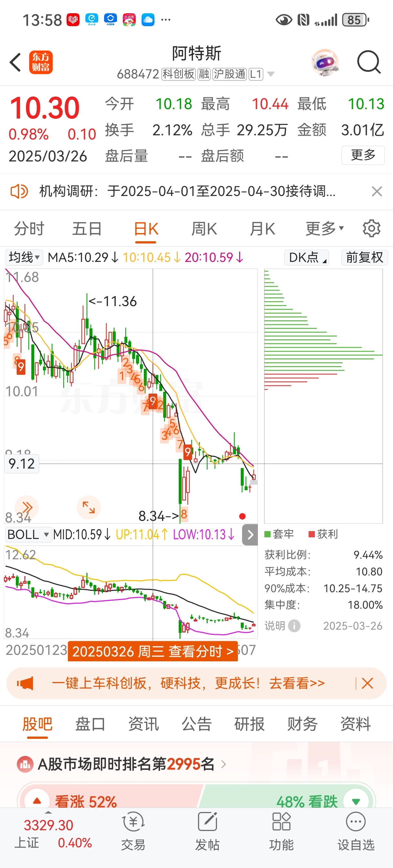Viewport: 393px width, 868px height.
Task: Switch to the 月K tab
Action: click(262, 228)
